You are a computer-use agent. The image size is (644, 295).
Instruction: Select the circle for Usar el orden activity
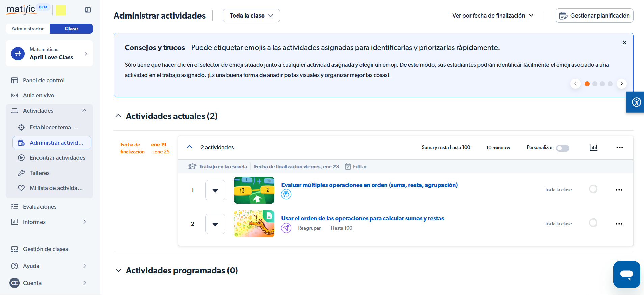(593, 223)
